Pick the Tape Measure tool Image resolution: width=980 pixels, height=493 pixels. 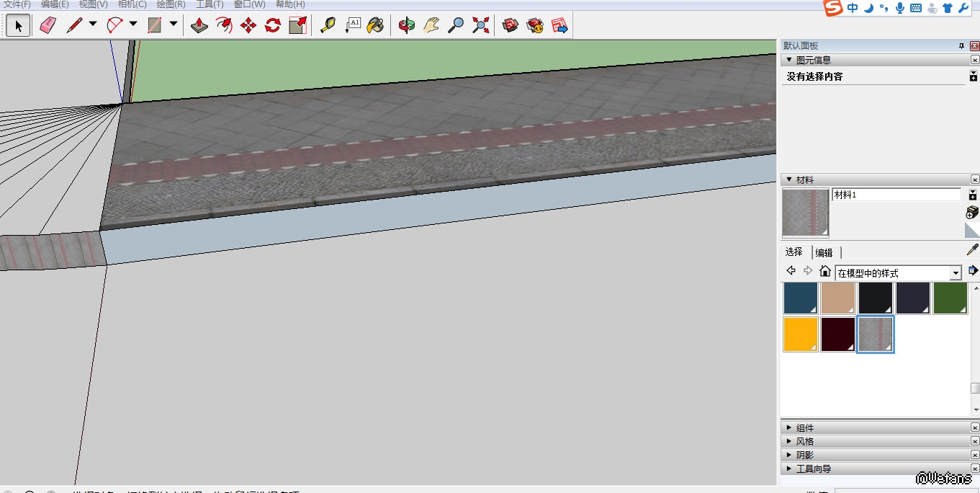[328, 26]
